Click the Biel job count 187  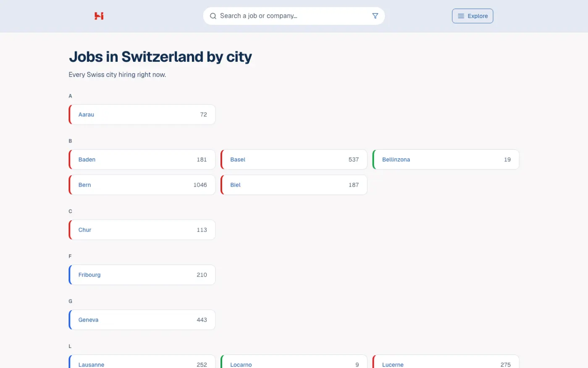[354, 185]
